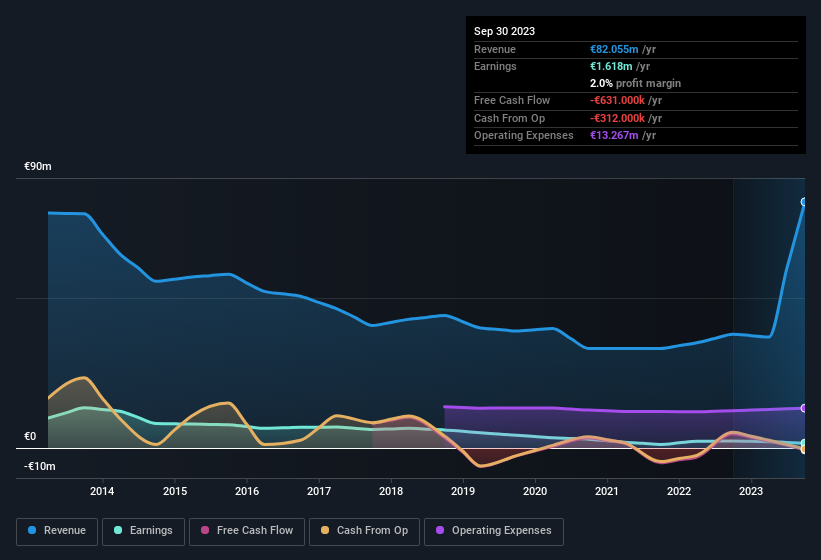Click the blue Revenue endpoint marker

coord(804,202)
